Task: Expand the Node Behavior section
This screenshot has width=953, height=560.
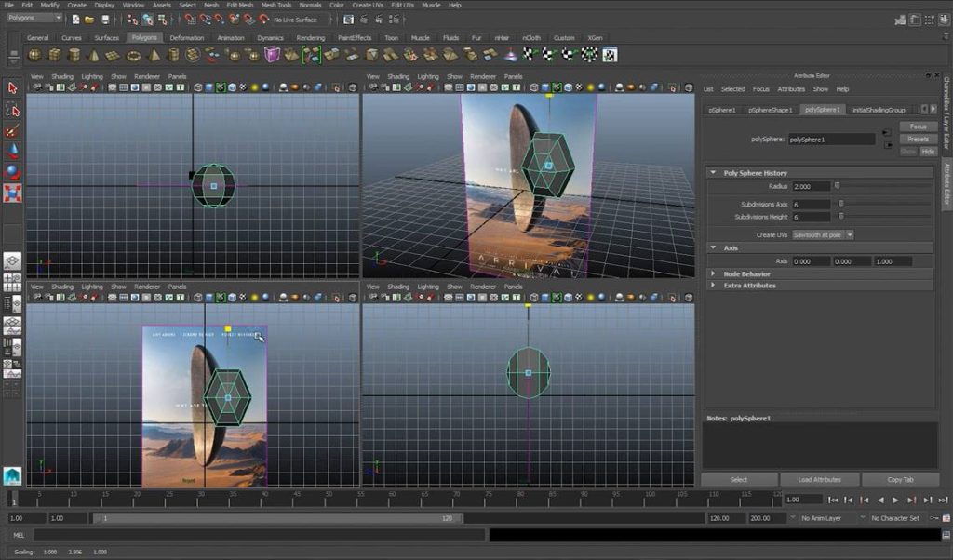Action: tap(713, 274)
